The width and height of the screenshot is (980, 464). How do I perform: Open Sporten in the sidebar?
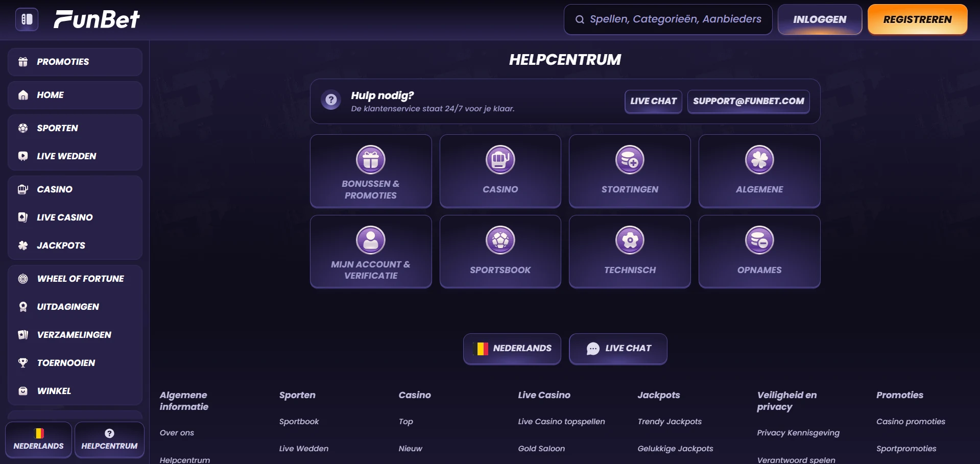[x=75, y=128]
